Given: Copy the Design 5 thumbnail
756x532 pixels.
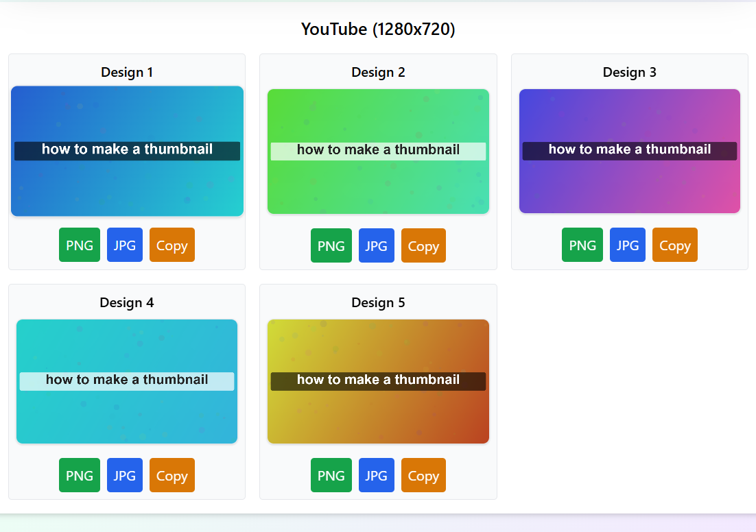Looking at the screenshot, I should (x=423, y=475).
